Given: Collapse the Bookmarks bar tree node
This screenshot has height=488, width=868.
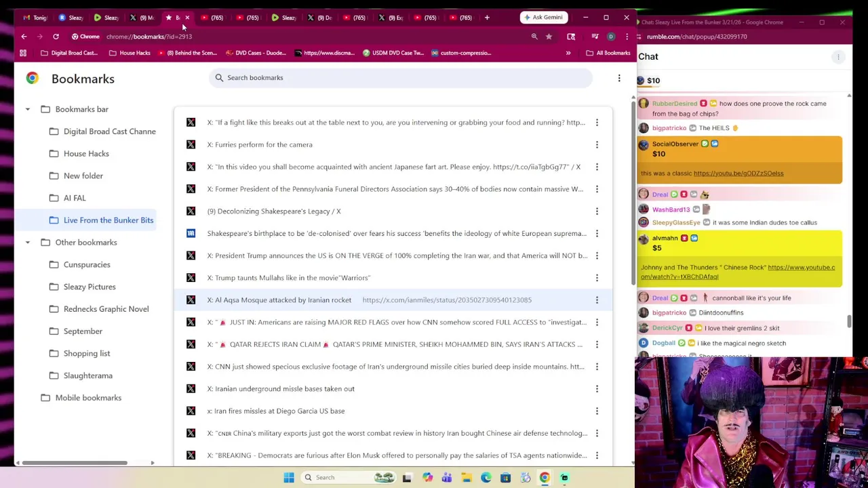Looking at the screenshot, I should 28,109.
